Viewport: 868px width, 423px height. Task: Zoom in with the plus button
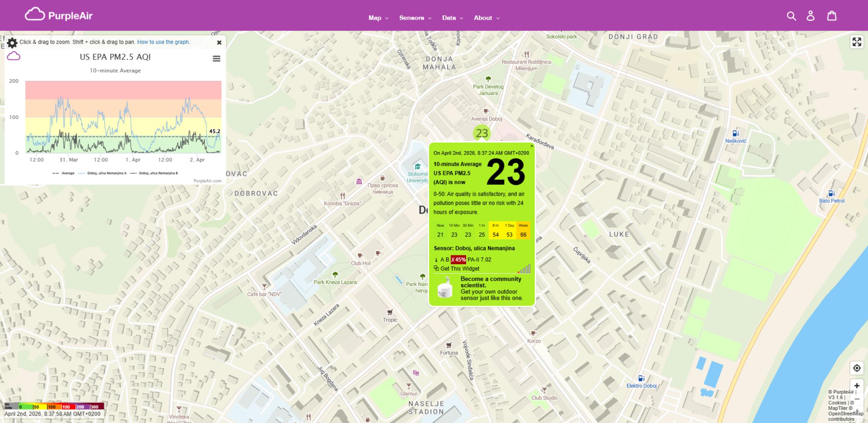856,386
